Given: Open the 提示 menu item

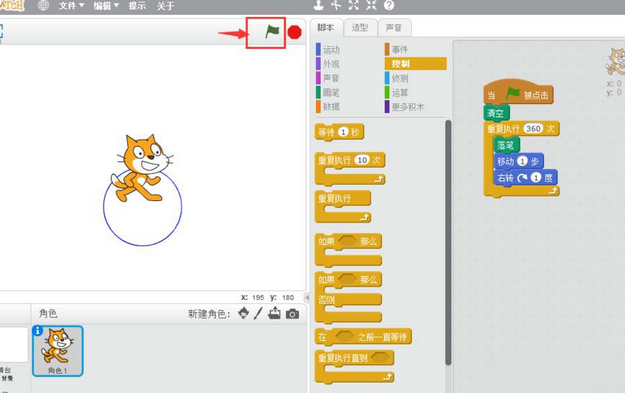Looking at the screenshot, I should pyautogui.click(x=137, y=6).
